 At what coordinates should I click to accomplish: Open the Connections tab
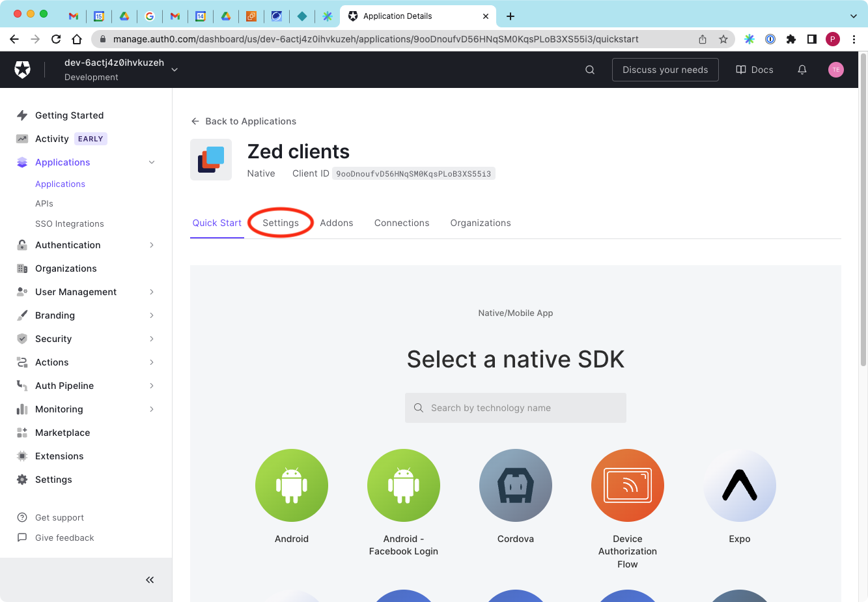(x=402, y=223)
